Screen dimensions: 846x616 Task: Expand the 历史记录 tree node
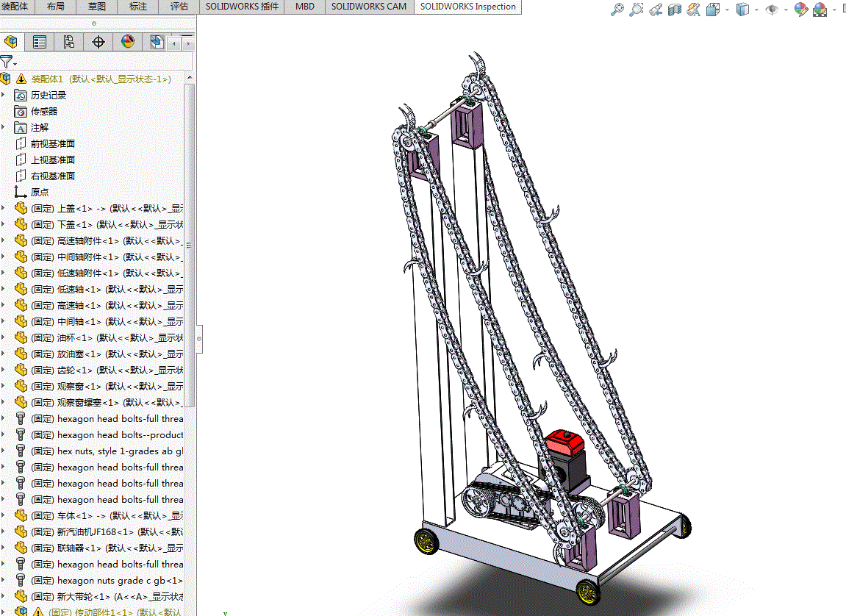pyautogui.click(x=3, y=95)
